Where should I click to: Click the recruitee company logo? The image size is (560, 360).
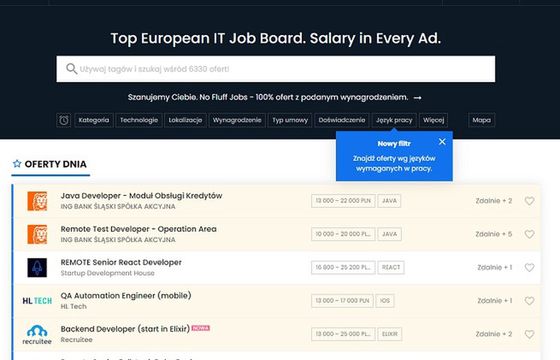coord(37,334)
